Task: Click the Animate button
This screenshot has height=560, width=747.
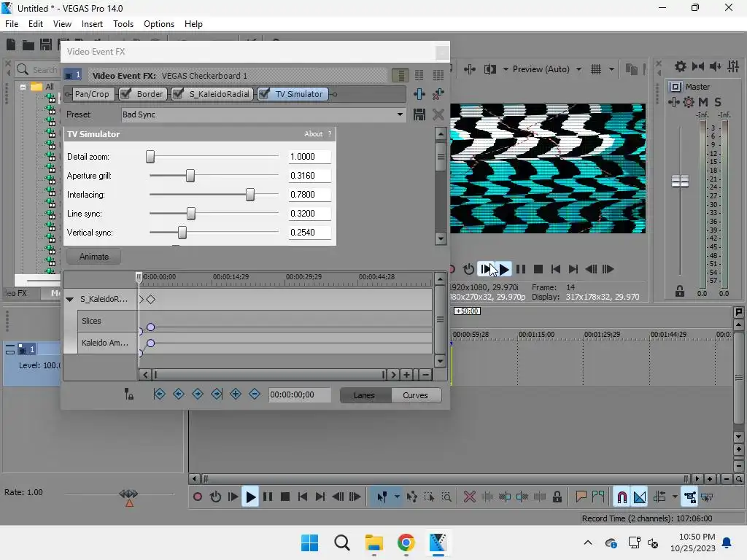Action: [94, 257]
